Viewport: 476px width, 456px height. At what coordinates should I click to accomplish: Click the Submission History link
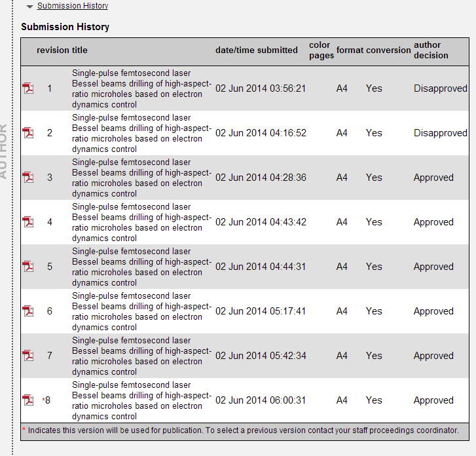pos(73,6)
